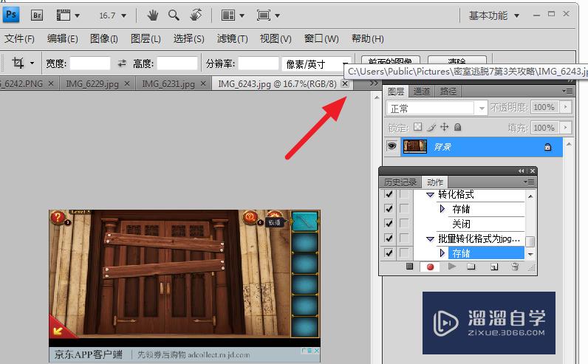Lock layer position with the move icon
The image size is (588, 364).
445,127
